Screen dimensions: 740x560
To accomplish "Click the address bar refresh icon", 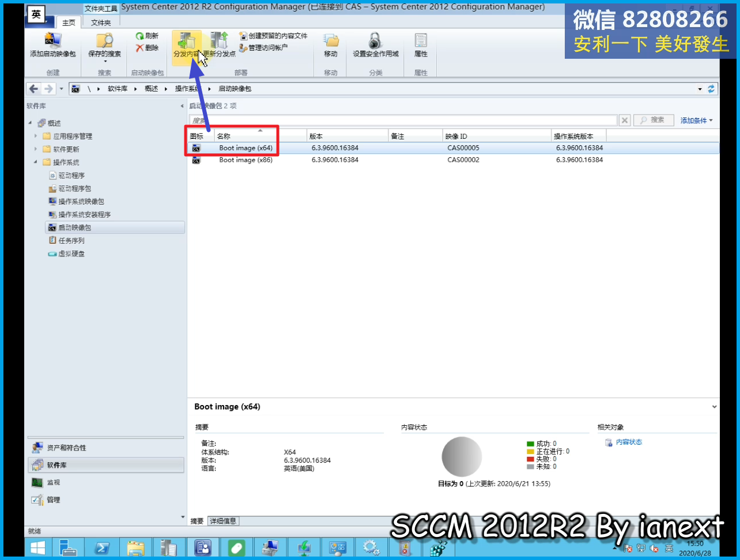I will [711, 89].
